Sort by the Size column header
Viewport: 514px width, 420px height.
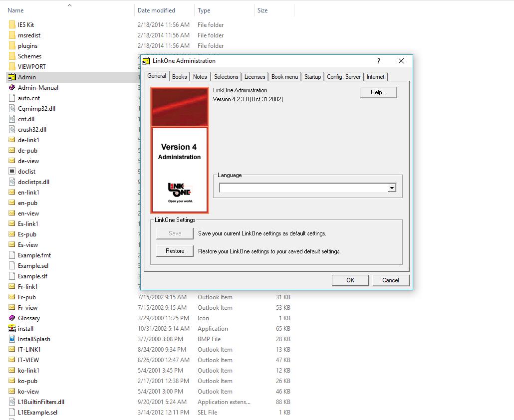click(x=262, y=10)
